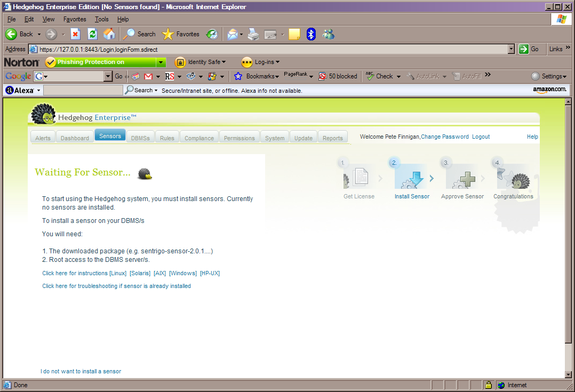Click the Change Password link

click(x=445, y=137)
